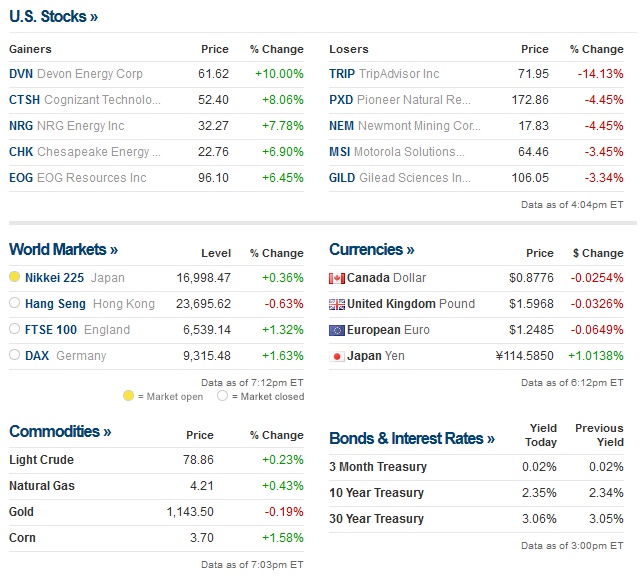Click the +1.0138% Yen change value

[x=596, y=356]
